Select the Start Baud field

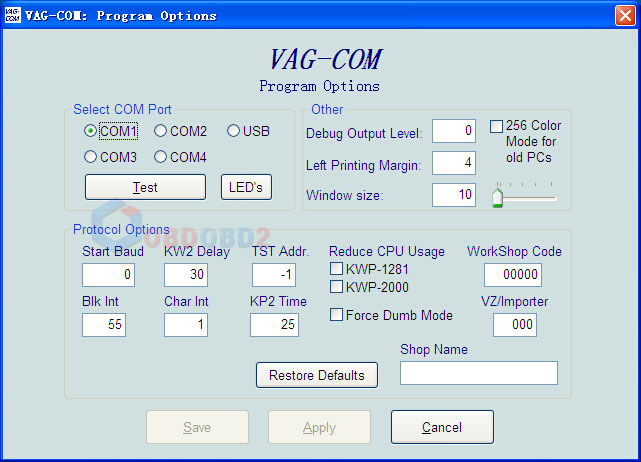click(107, 275)
